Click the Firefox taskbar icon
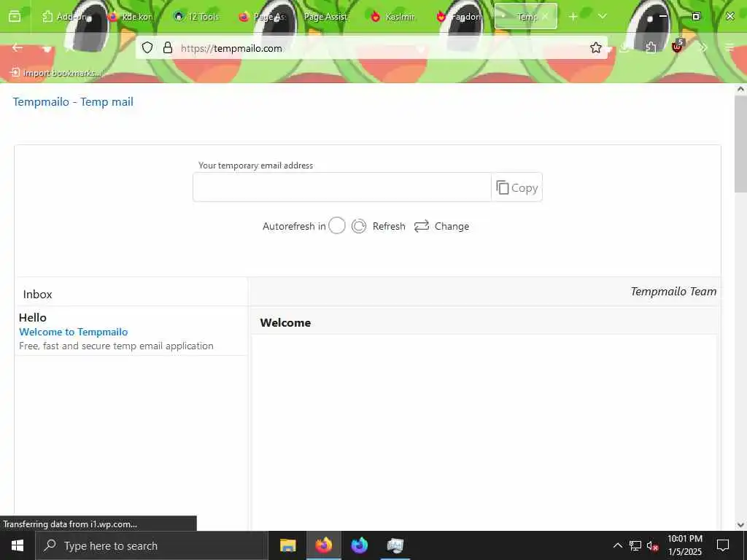 [323, 545]
